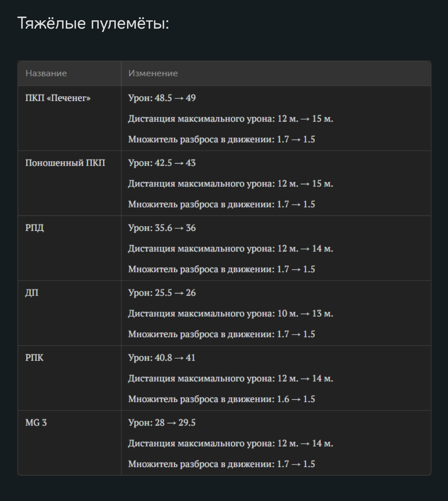Click 'Урон: 48.5 → 49' text

162,98
